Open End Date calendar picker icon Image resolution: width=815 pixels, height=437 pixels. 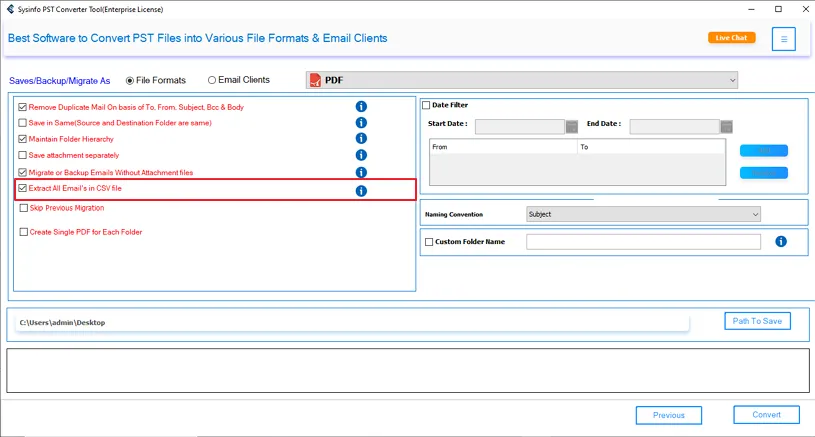click(726, 126)
